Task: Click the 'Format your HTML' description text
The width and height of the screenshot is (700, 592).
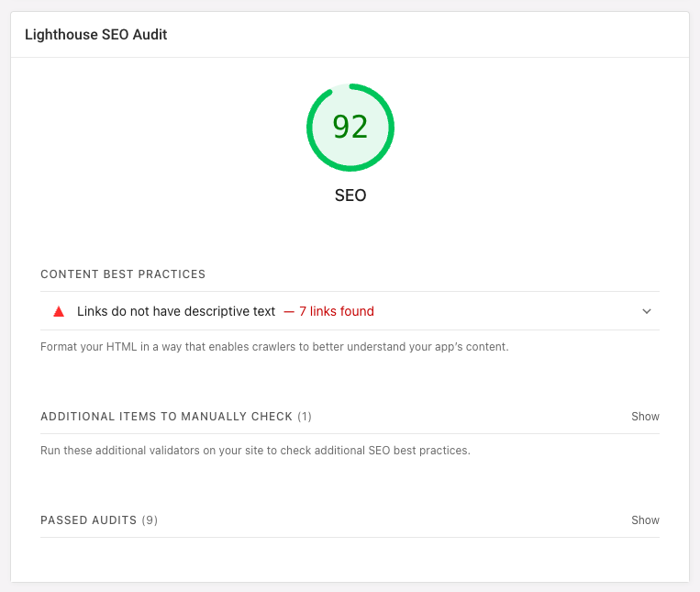Action: [274, 347]
